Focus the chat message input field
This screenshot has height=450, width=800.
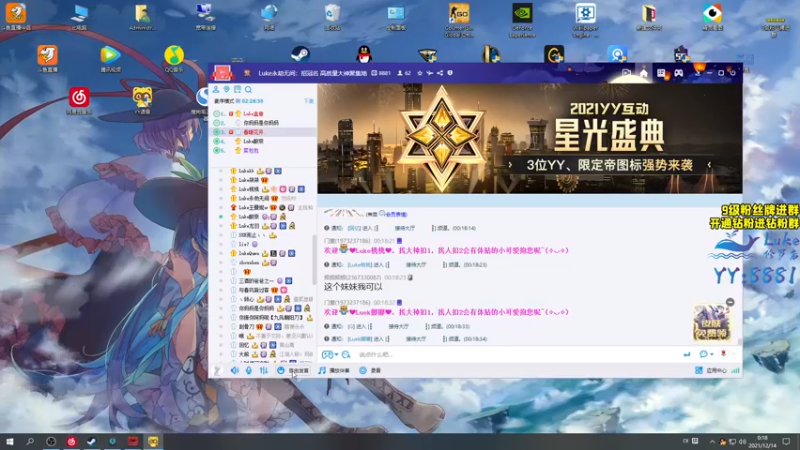pyautogui.click(x=515, y=354)
